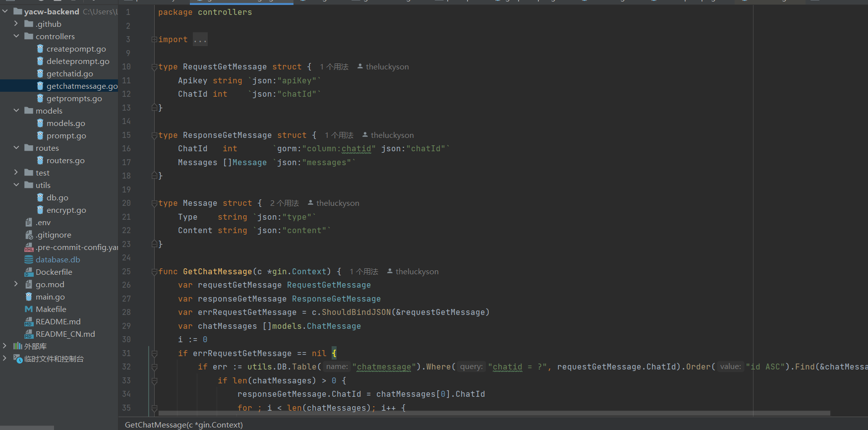The height and width of the screenshot is (430, 868).
Task: Click the Makefile icon
Action: (x=29, y=309)
